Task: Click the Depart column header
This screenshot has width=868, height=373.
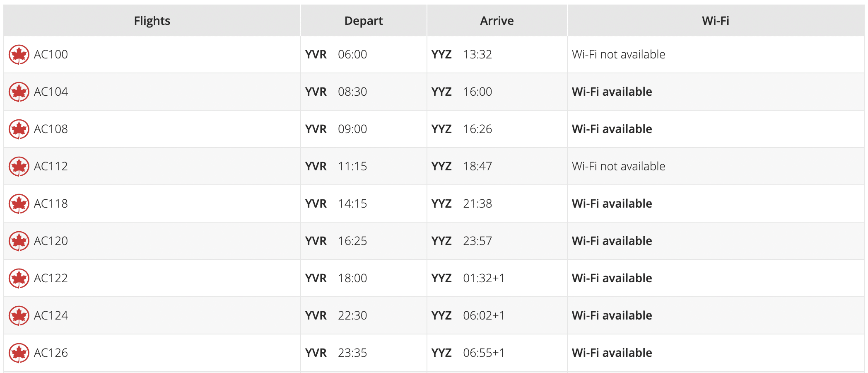Action: point(364,21)
